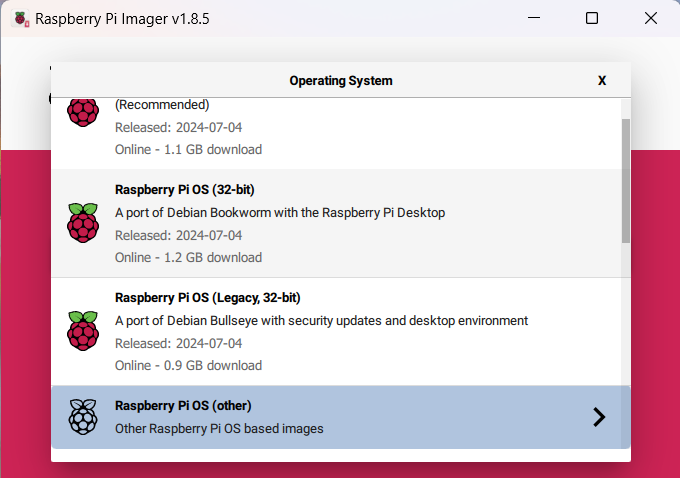Viewport: 680px width, 478px height.
Task: Click the Debian Bookworm description text
Action: (x=280, y=213)
